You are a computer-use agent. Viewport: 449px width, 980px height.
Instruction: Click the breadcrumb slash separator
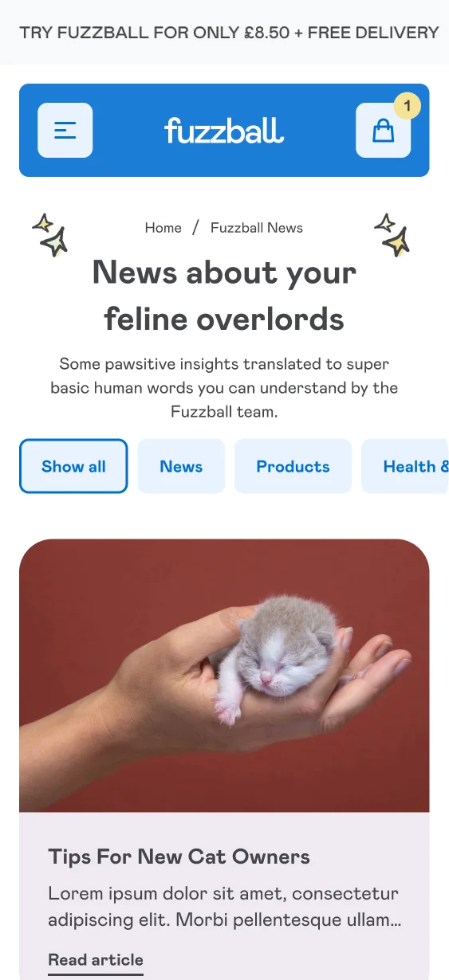196,228
